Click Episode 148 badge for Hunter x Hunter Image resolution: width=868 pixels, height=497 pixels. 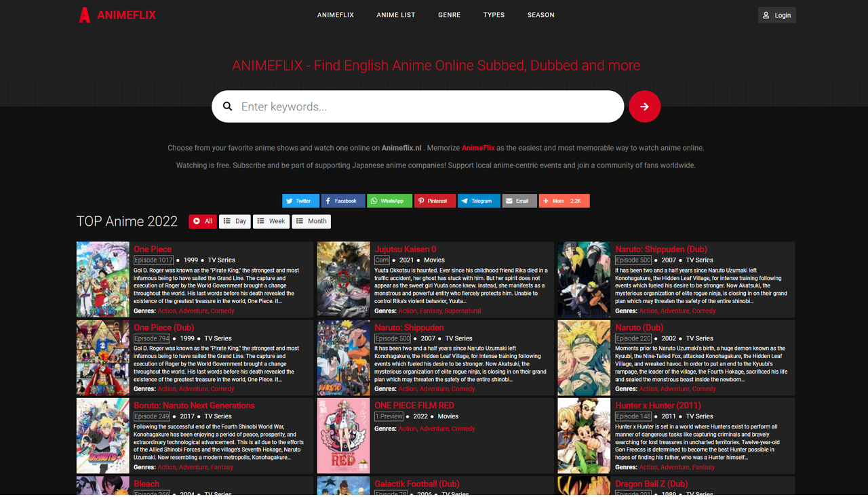pyautogui.click(x=633, y=416)
